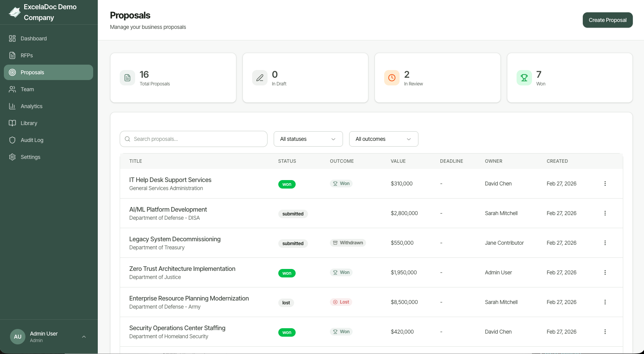Click the TITLE column header
The image size is (644, 354).
(135, 161)
